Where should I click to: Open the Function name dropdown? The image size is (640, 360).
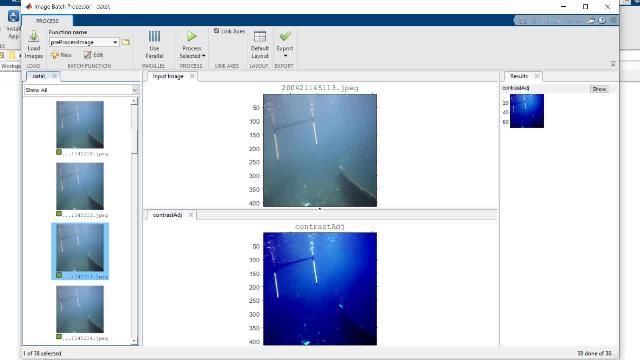pyautogui.click(x=115, y=42)
